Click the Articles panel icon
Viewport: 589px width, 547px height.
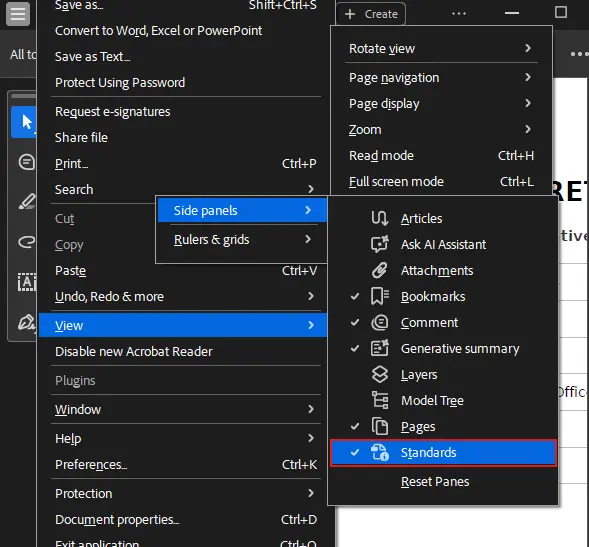[x=379, y=218]
